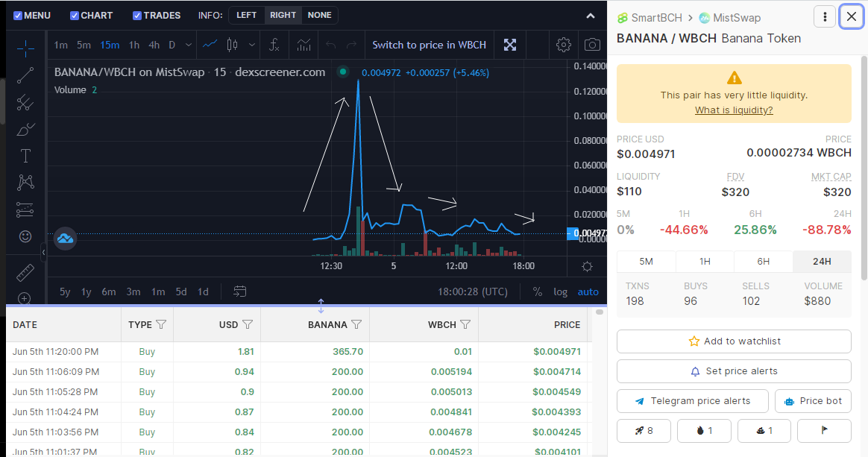The width and height of the screenshot is (868, 457).
Task: Open chart settings gear
Action: [564, 45]
